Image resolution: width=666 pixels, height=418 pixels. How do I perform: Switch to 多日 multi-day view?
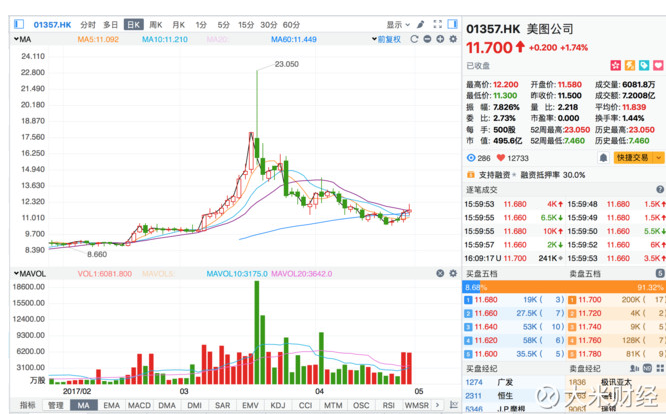(110, 25)
